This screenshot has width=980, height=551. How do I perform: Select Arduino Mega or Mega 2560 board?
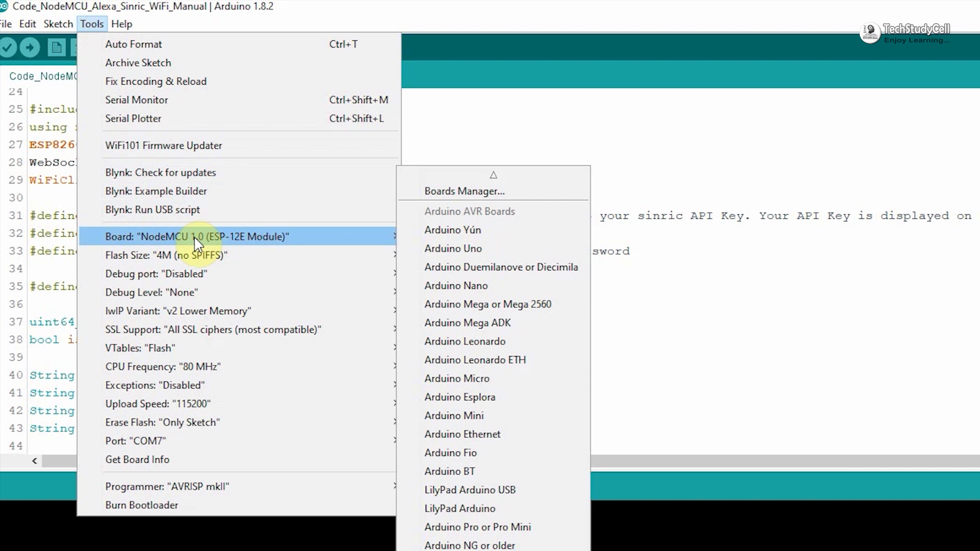pyautogui.click(x=487, y=304)
